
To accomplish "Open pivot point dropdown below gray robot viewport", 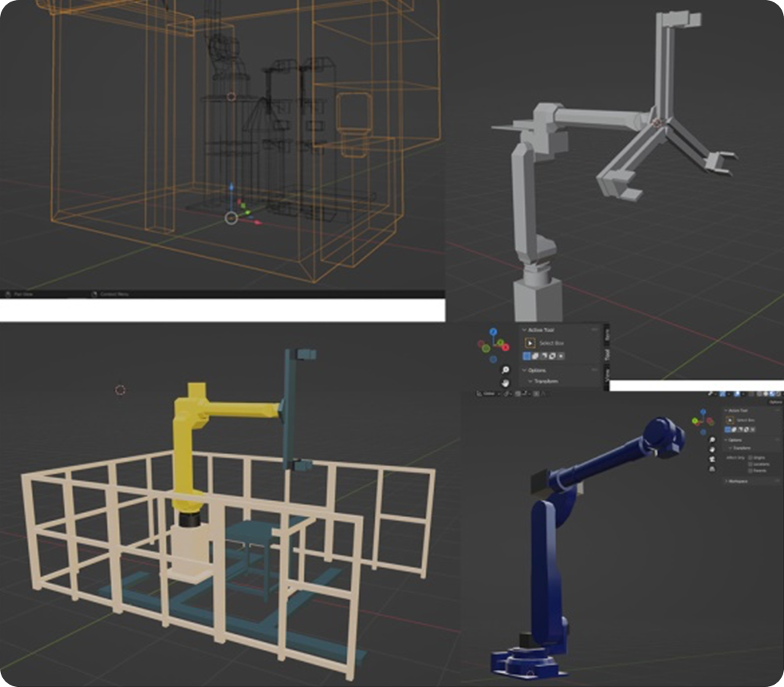I will pos(507,394).
